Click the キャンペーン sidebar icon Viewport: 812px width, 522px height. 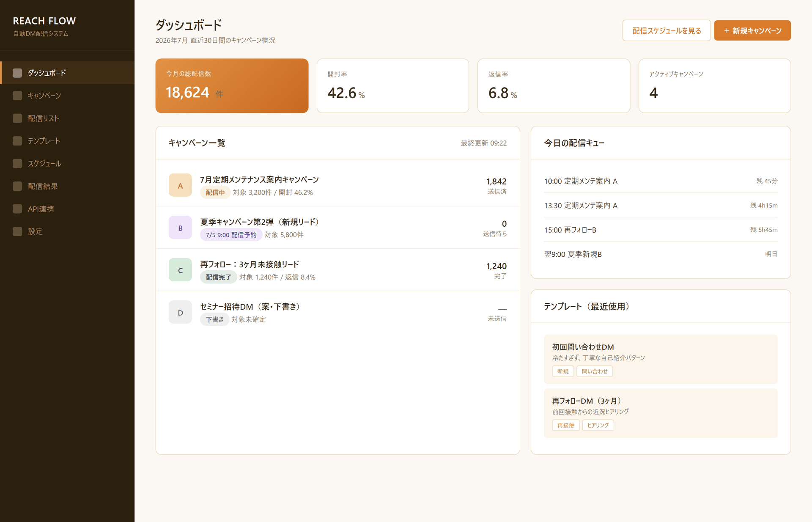point(17,96)
